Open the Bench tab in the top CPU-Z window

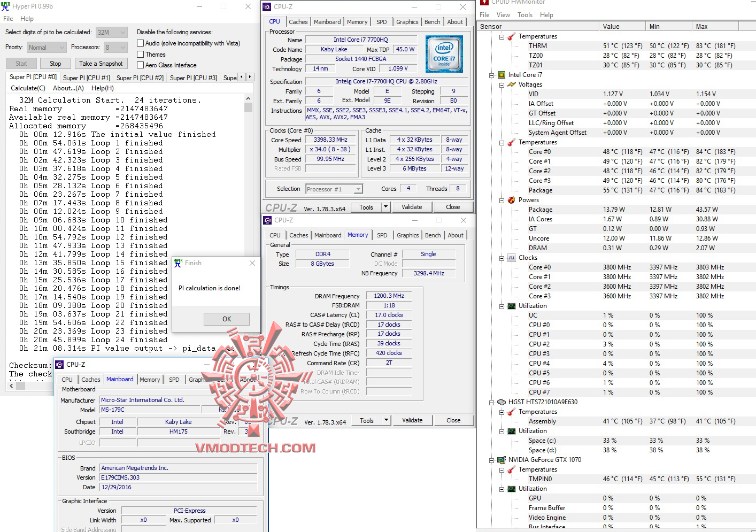[x=433, y=22]
